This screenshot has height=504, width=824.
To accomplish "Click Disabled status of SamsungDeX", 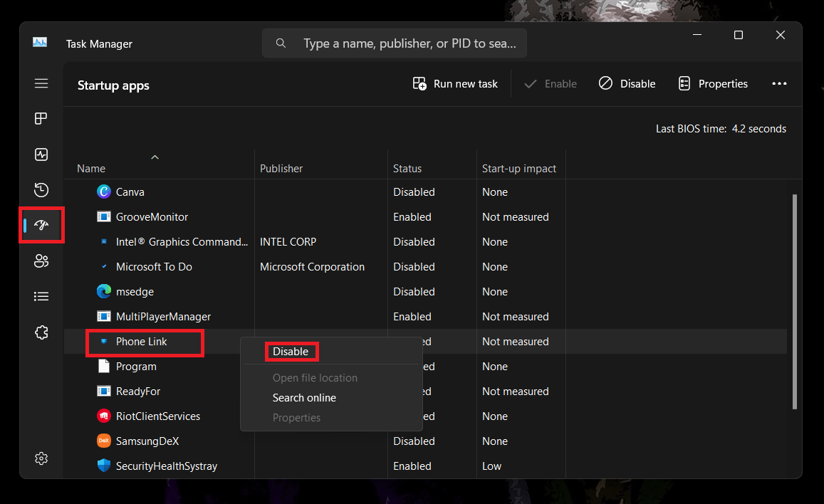I will pos(414,441).
